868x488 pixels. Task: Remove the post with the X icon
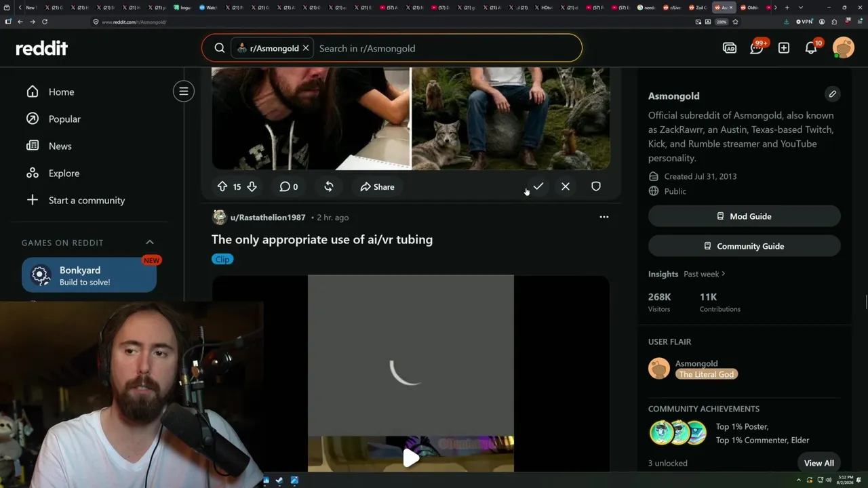566,186
